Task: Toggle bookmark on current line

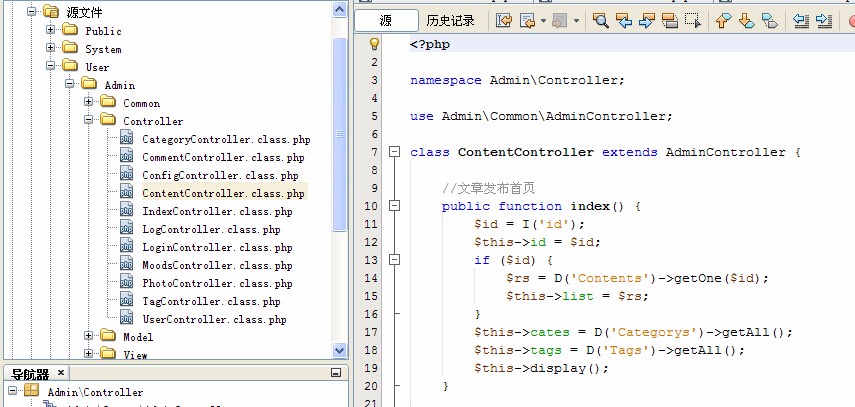Action: (769, 21)
